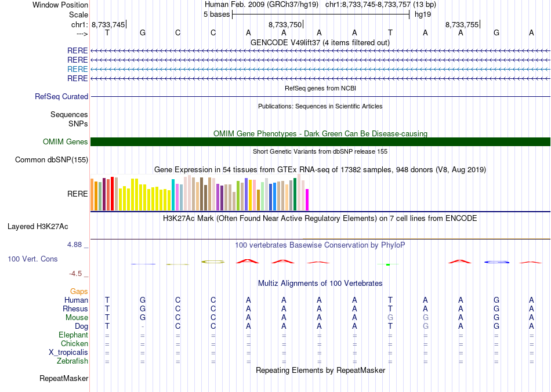Open the RefSeq Curated track label
Image resolution: width=551 pixels, height=392 pixels.
pos(61,97)
